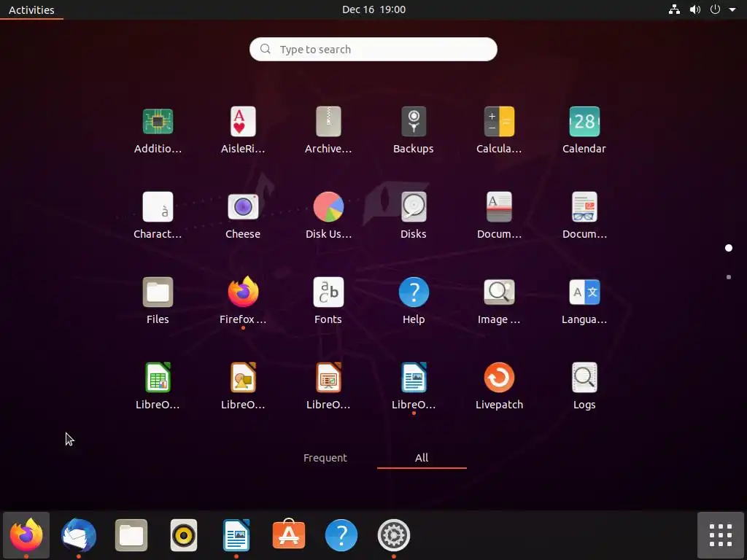
Task: Open the Files folder in the dock
Action: [131, 534]
